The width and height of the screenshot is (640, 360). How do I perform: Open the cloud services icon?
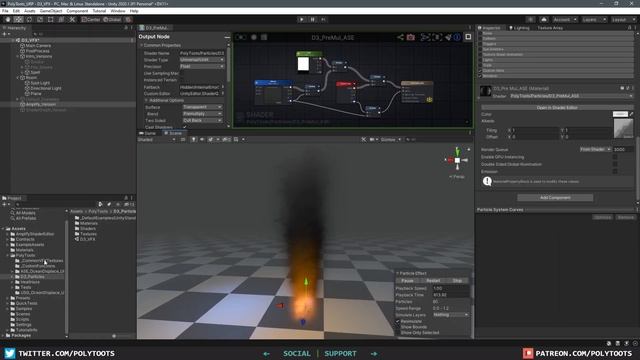tap(544, 19)
